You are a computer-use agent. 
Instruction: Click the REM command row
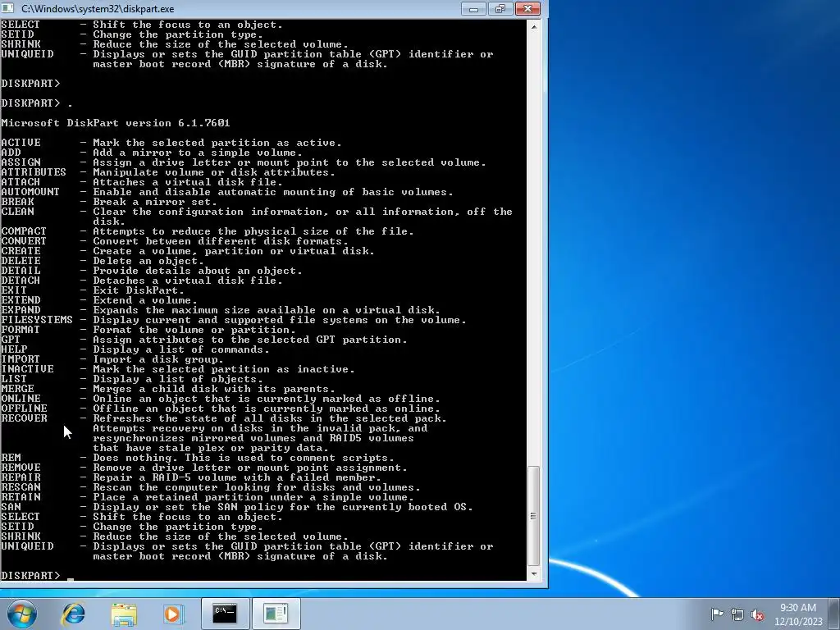coord(197,458)
